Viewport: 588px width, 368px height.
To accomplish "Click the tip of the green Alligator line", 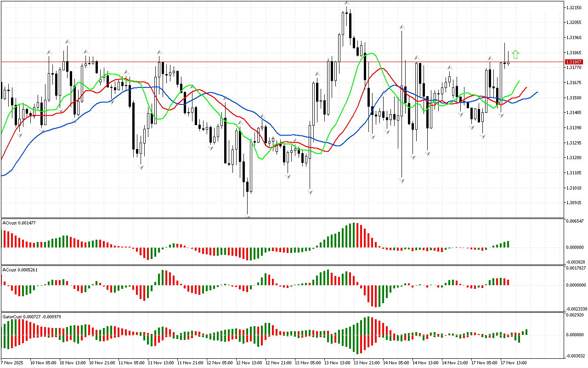I will point(519,81).
